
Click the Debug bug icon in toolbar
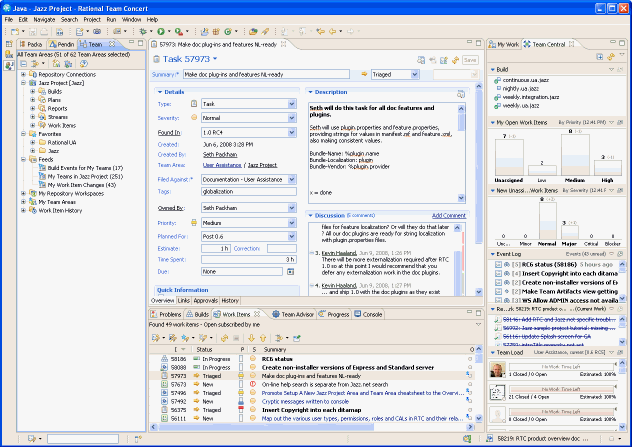(x=143, y=31)
